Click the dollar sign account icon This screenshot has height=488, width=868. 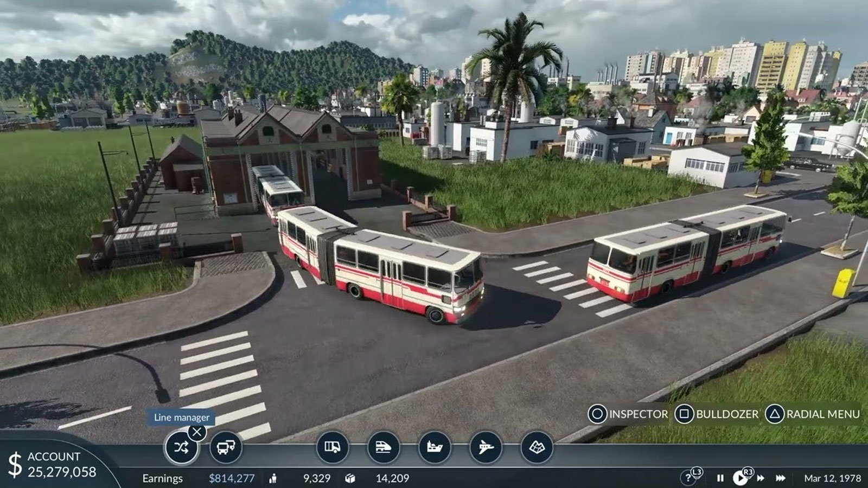tap(15, 465)
